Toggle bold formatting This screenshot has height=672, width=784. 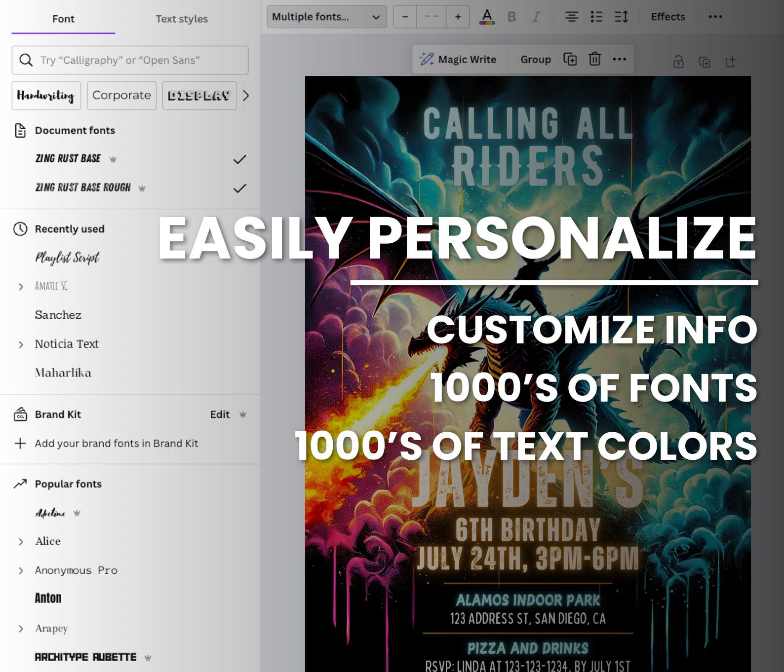click(512, 17)
